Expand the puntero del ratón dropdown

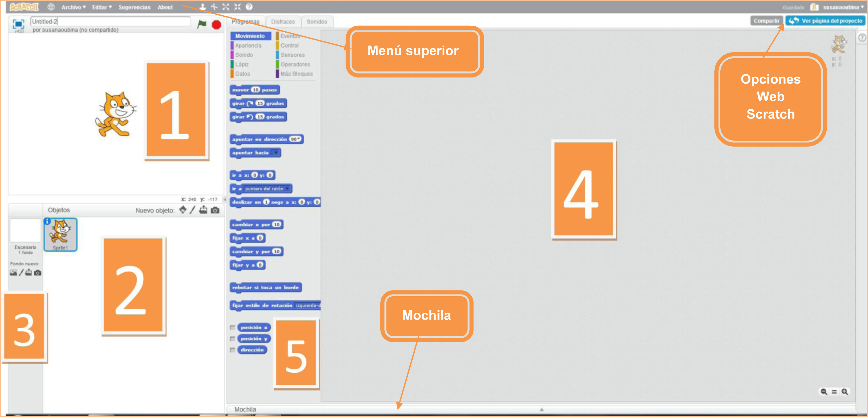click(x=288, y=189)
